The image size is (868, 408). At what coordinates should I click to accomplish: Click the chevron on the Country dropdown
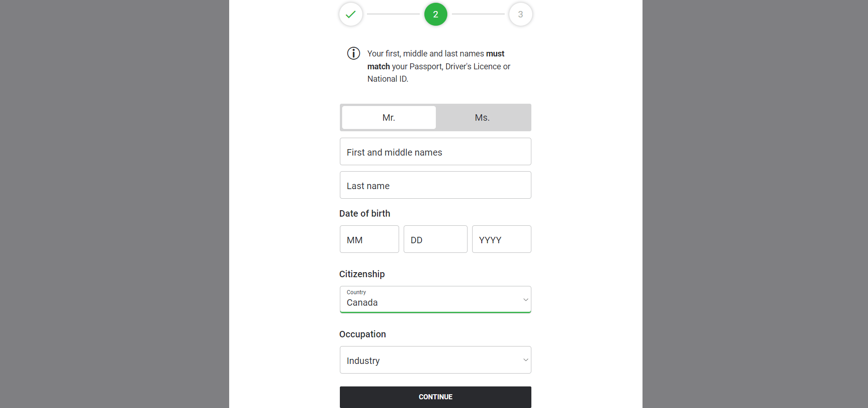525,299
